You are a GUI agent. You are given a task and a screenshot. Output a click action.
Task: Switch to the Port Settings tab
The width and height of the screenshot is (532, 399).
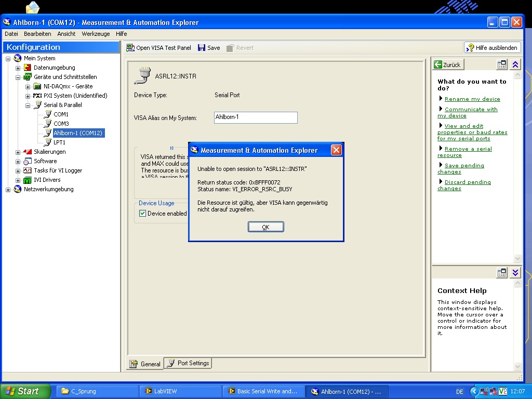tap(188, 363)
